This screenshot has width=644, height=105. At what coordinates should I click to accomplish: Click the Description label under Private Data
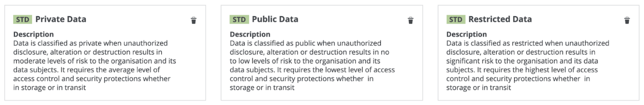33,34
